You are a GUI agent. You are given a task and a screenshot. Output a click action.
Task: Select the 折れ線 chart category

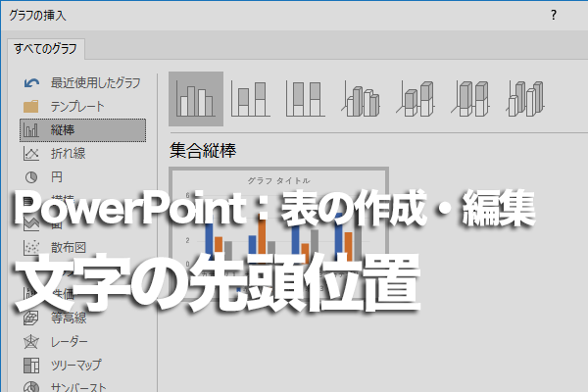(83, 154)
